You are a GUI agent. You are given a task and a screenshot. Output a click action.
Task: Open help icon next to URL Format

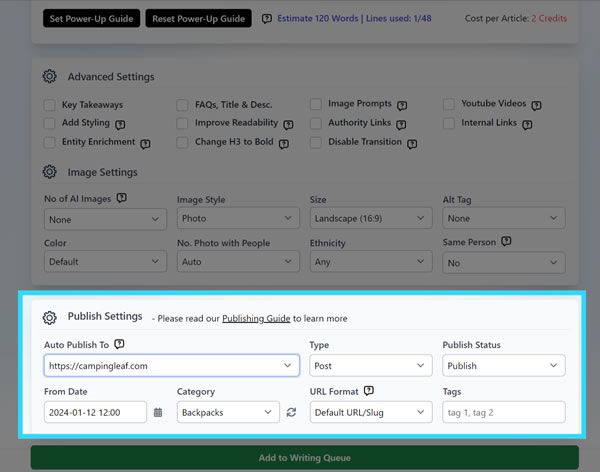point(368,390)
